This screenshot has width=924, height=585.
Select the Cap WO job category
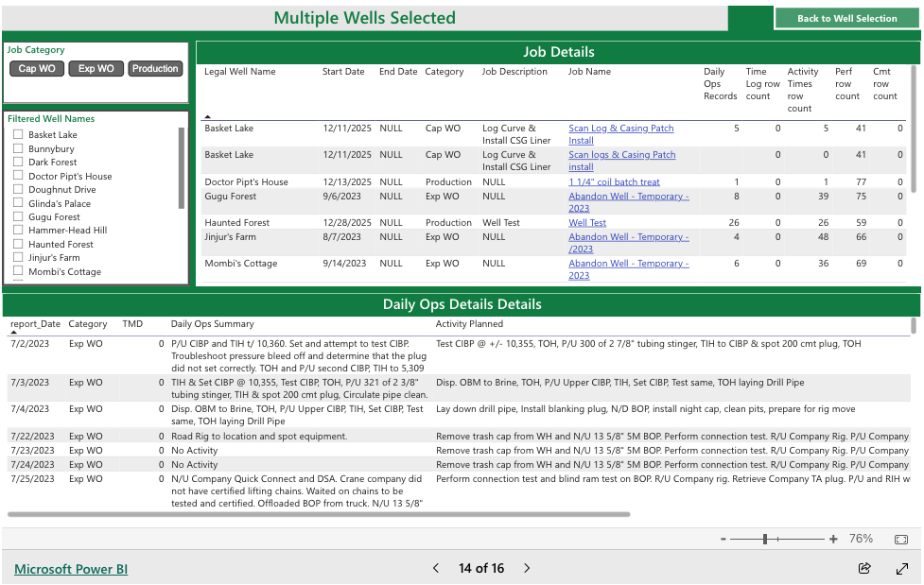click(37, 69)
